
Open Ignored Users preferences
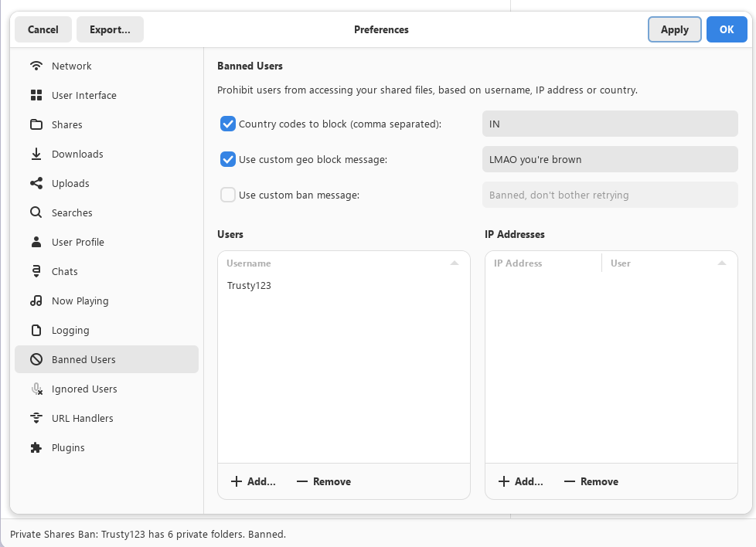click(x=107, y=389)
